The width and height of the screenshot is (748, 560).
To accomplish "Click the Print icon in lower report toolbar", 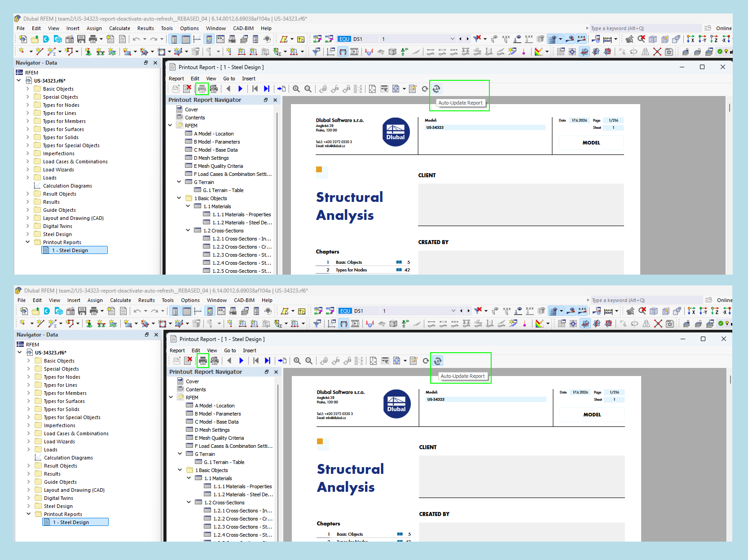I will point(203,361).
